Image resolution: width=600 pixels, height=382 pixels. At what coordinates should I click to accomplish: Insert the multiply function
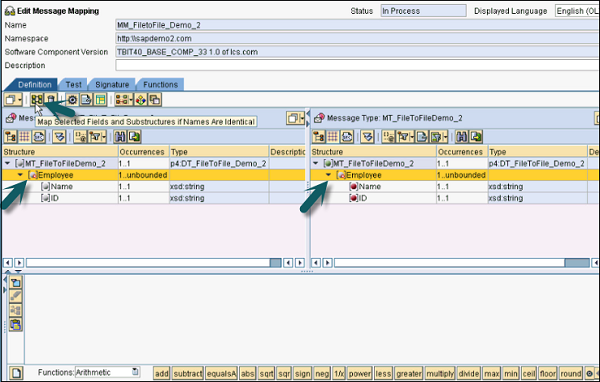coord(440,373)
